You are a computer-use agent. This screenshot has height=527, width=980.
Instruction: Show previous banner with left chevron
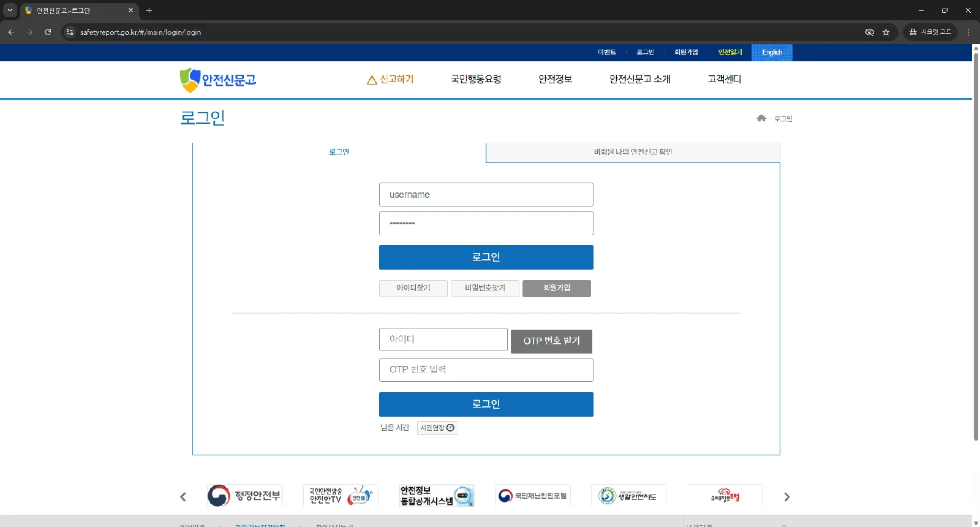click(x=183, y=497)
